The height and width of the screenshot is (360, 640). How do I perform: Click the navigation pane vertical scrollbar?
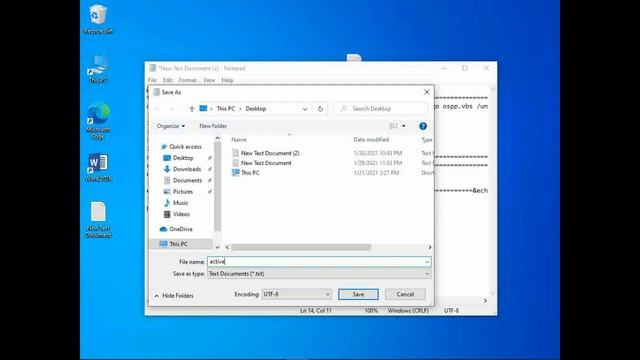point(218,186)
